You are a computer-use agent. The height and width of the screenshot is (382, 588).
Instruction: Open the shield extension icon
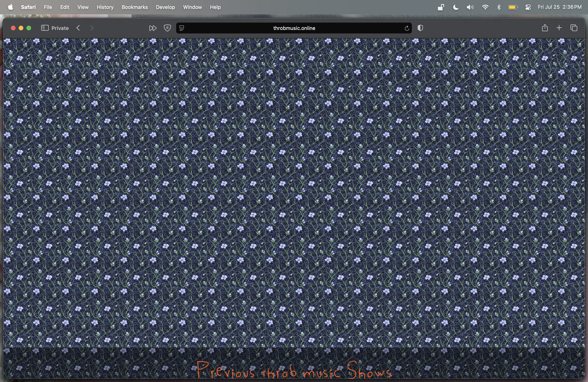tap(167, 28)
